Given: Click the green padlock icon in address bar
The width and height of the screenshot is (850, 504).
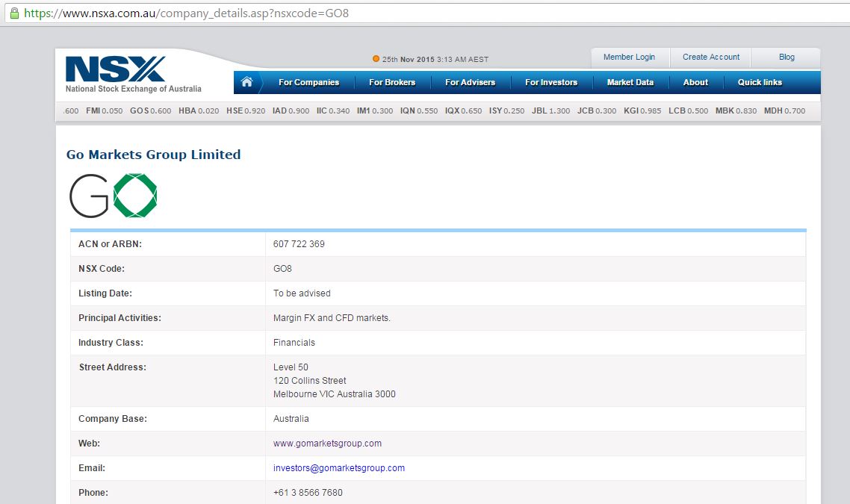Looking at the screenshot, I should (13, 13).
